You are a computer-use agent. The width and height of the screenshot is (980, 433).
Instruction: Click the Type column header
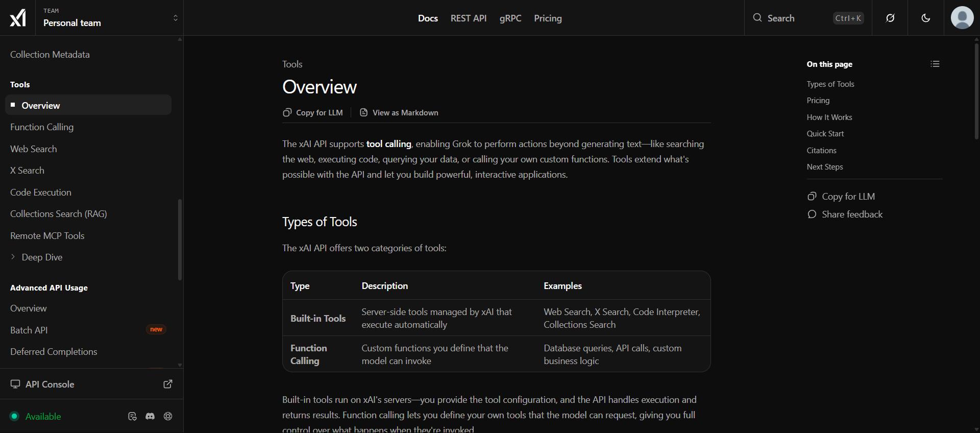pos(300,286)
